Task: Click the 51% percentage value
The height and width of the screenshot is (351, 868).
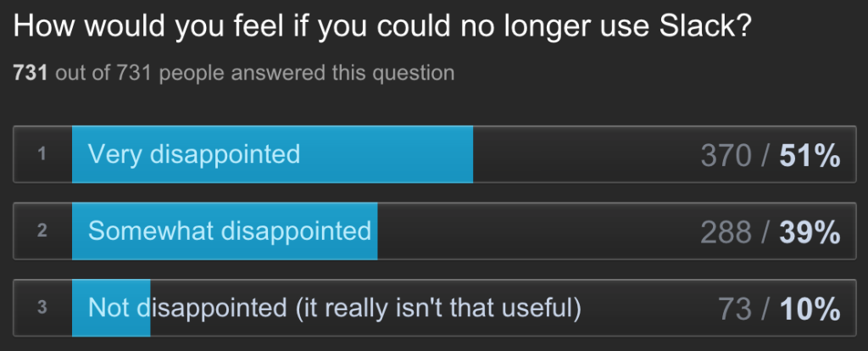Action: tap(810, 156)
